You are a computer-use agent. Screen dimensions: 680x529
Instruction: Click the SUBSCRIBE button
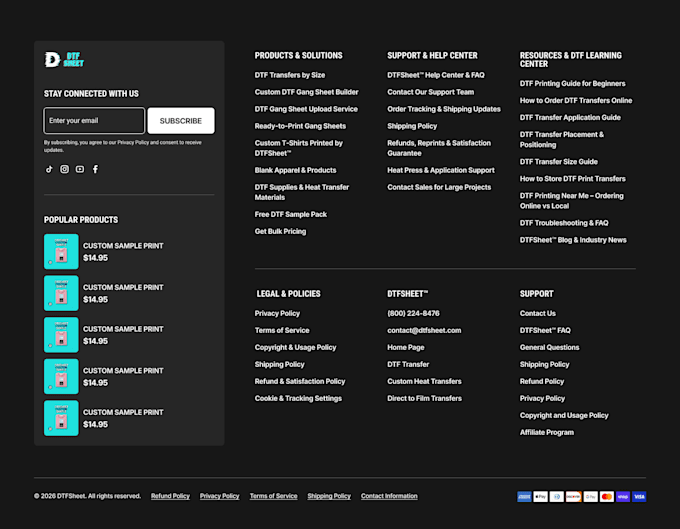click(181, 121)
